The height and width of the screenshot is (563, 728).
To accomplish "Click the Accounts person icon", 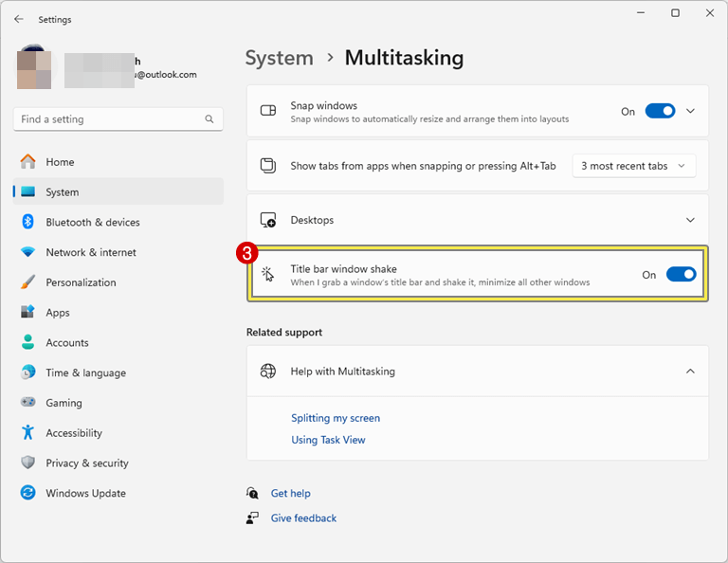I will click(x=27, y=342).
